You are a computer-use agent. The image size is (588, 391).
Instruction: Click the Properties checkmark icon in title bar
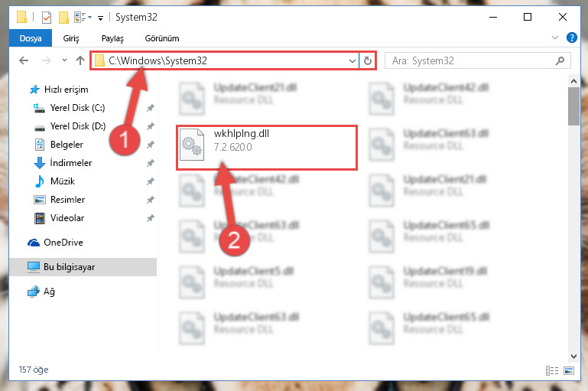coord(47,18)
